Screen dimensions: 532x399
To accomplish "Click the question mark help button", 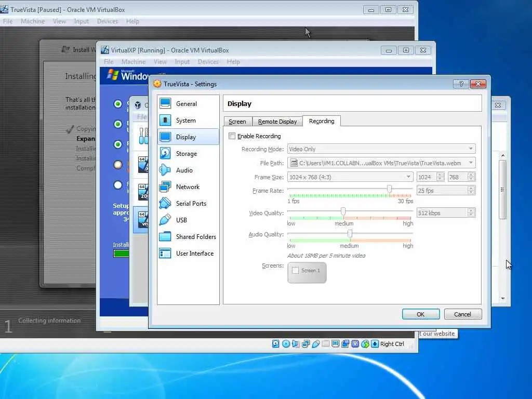I will pyautogui.click(x=461, y=84).
